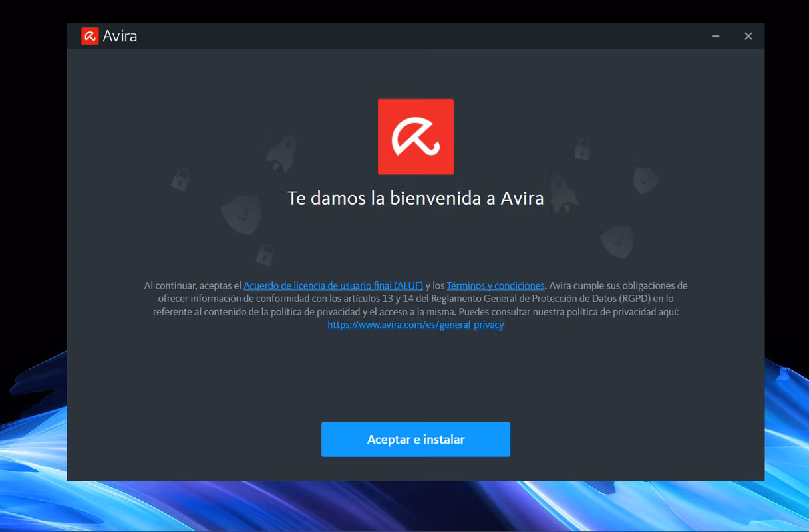
Task: Click the Avira title text in title bar
Action: point(120,36)
